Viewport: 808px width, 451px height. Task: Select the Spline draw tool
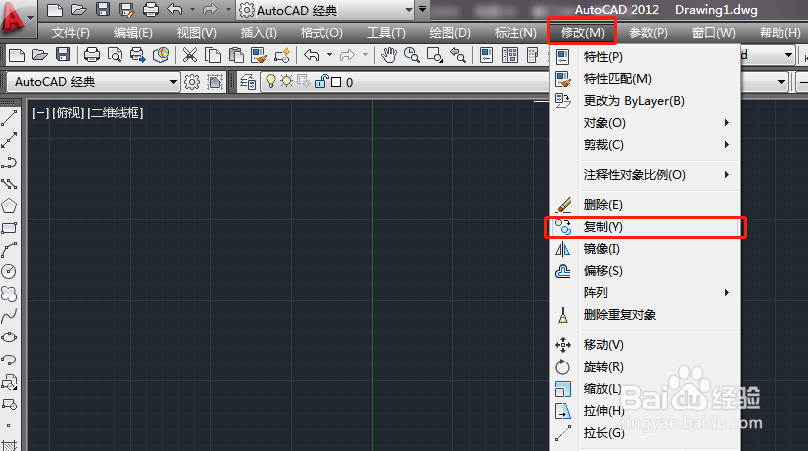[x=9, y=315]
